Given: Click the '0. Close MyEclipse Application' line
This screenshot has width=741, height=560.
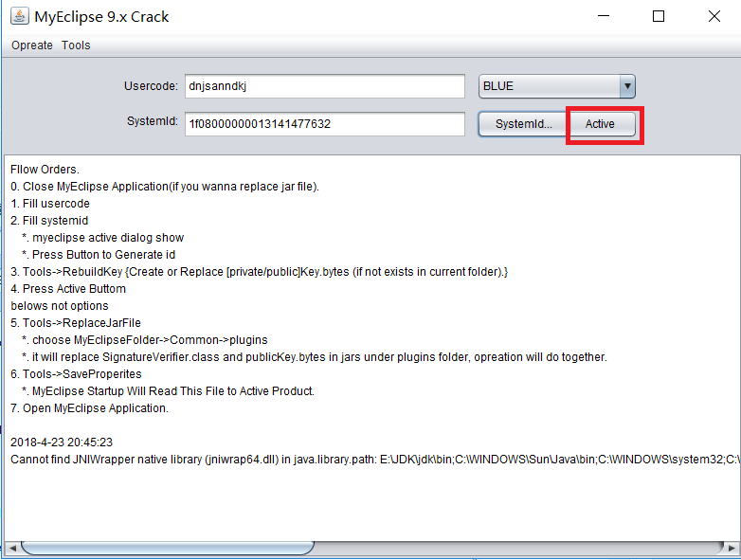Looking at the screenshot, I should click(x=165, y=187).
